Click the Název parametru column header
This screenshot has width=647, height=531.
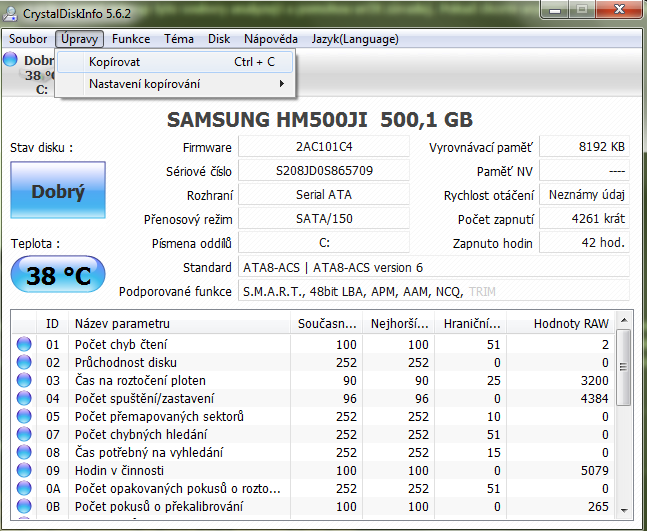122,324
